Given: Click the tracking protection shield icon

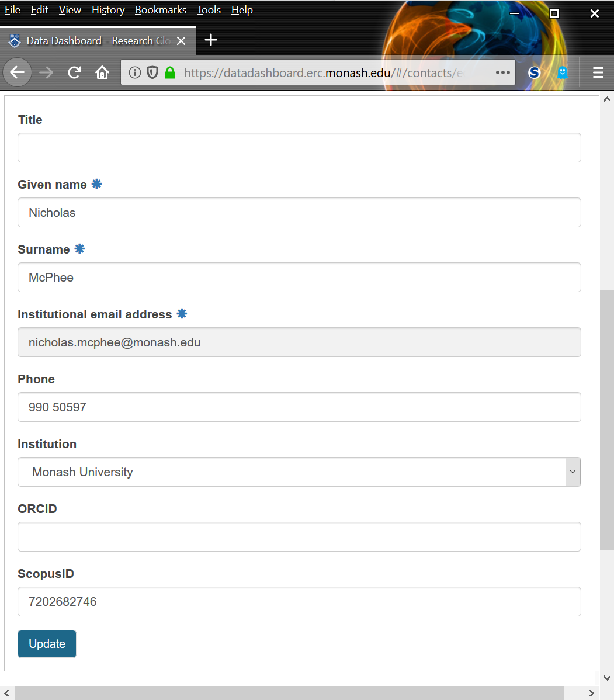Looking at the screenshot, I should pos(152,72).
